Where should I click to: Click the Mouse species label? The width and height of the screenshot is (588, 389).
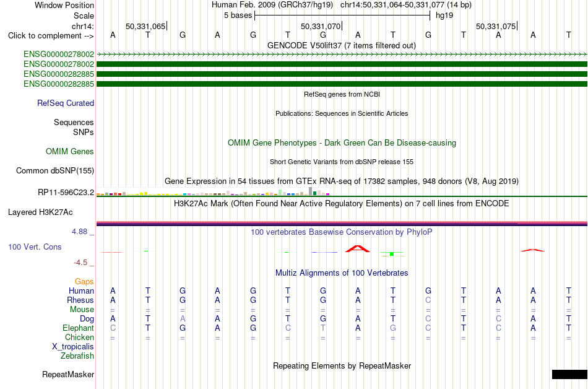click(82, 310)
